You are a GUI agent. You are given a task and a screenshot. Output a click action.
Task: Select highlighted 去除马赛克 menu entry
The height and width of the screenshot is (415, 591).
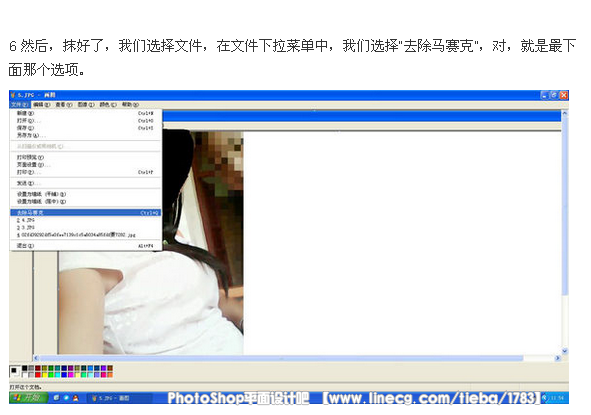[86, 213]
